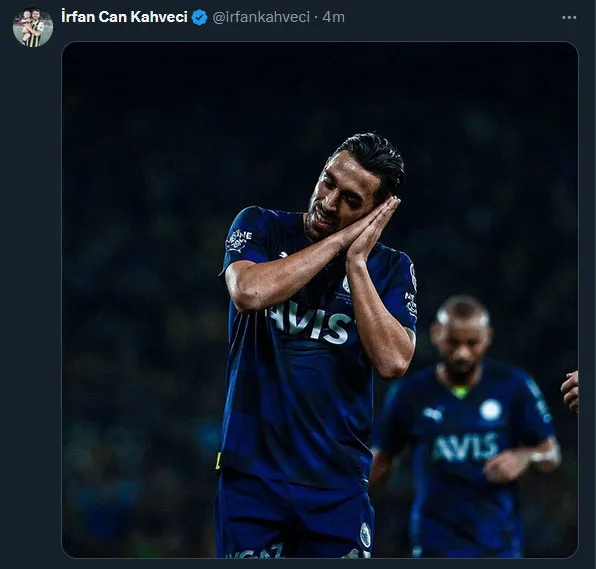Click the blue verified badge
The height and width of the screenshot is (569, 596).
click(200, 17)
